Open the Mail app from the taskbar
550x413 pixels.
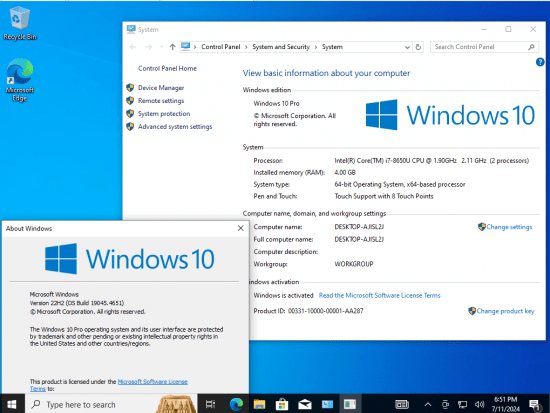coord(305,405)
